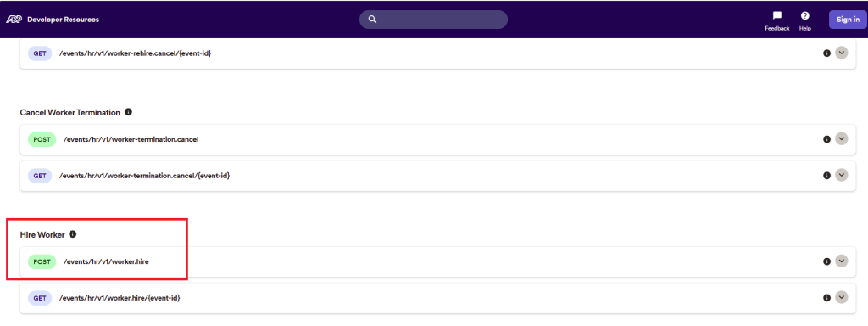This screenshot has height=326, width=868.
Task: Click info icon on POST worker-termination.cancel row
Action: (826, 139)
